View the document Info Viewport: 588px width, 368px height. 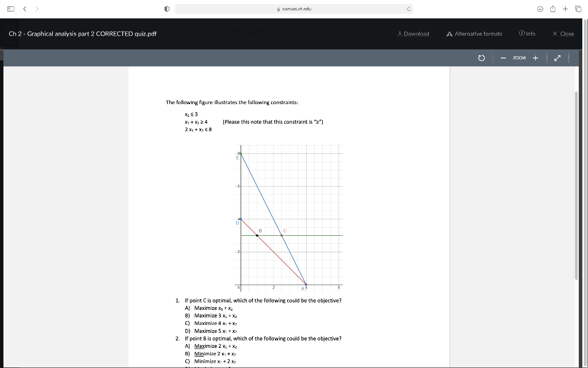tap(527, 33)
